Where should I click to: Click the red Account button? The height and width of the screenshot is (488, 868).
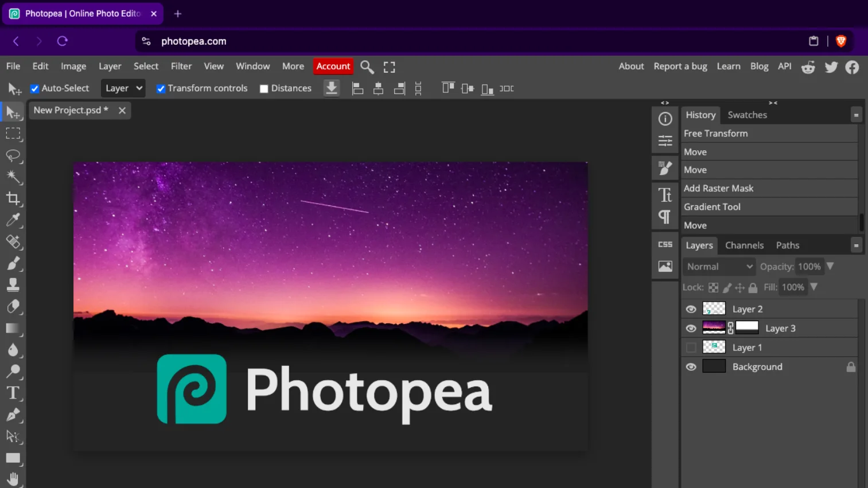[333, 67]
